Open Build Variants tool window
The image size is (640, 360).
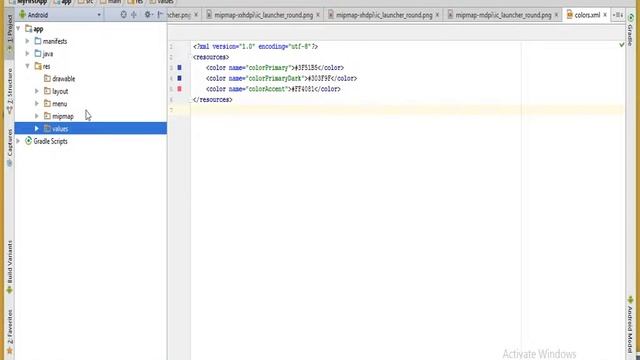(x=9, y=267)
